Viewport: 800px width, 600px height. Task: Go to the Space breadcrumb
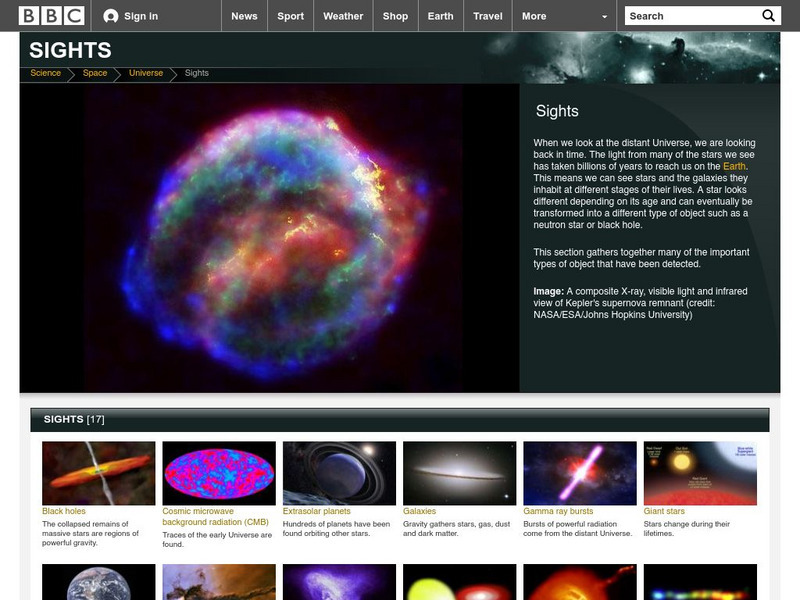pyautogui.click(x=95, y=73)
